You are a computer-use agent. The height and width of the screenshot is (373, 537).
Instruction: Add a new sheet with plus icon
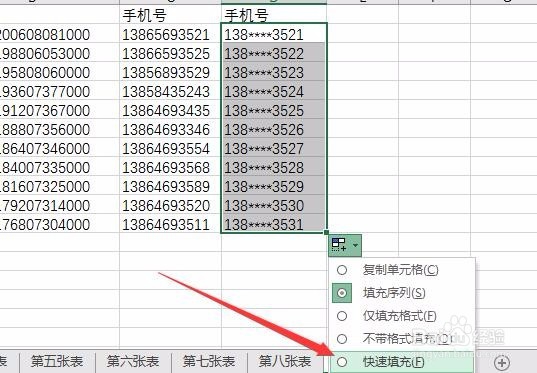pyautogui.click(x=502, y=362)
